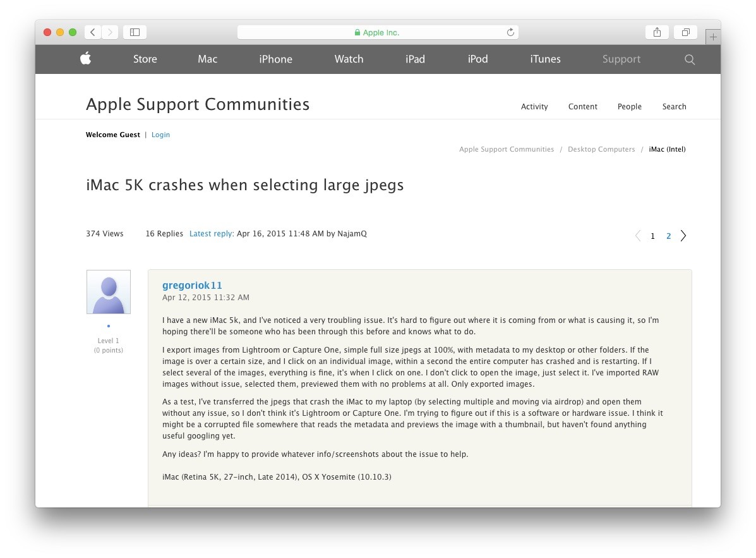
Task: Click gregoriok11's user avatar
Action: (x=109, y=292)
